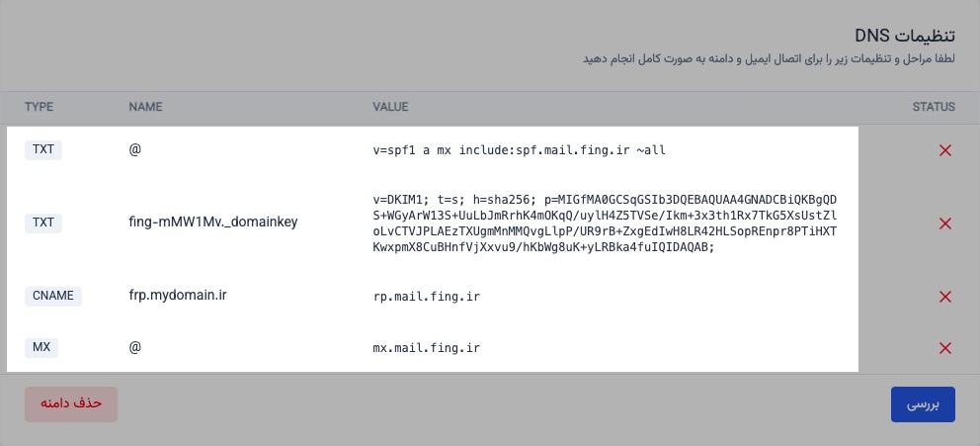Click the mx.mail.fing.ir MX value
This screenshot has height=446, width=980.
coord(426,349)
